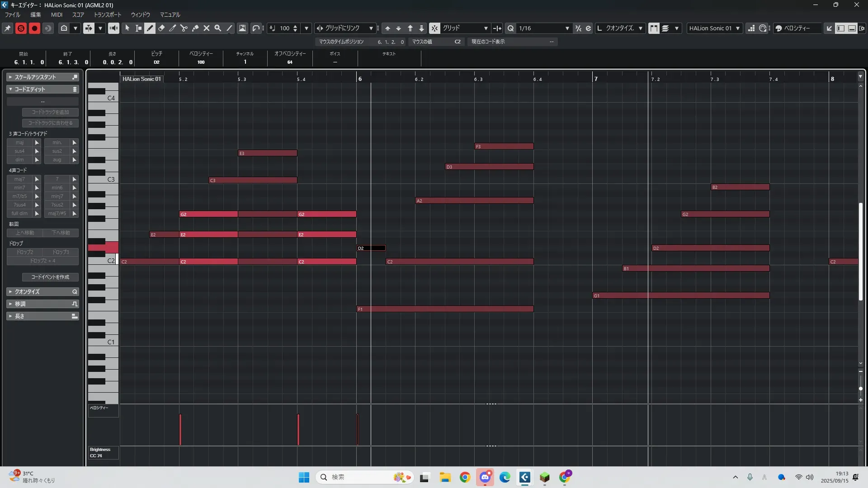Click the maj triad chord button

click(x=19, y=142)
